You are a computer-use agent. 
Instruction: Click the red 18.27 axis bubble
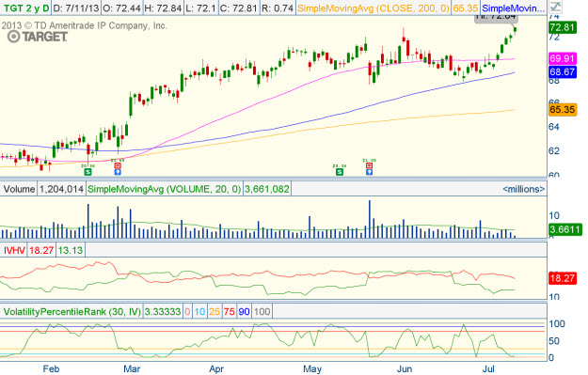click(562, 278)
